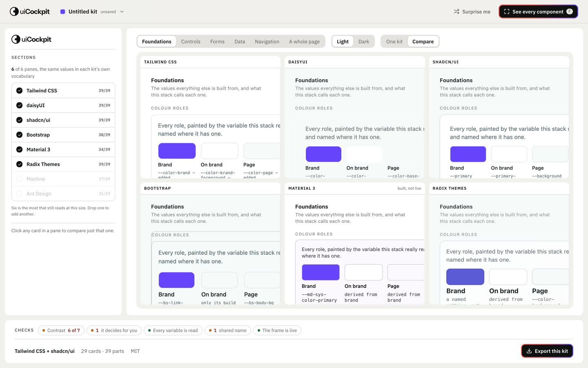
Task: Click See every component button
Action: click(538, 12)
